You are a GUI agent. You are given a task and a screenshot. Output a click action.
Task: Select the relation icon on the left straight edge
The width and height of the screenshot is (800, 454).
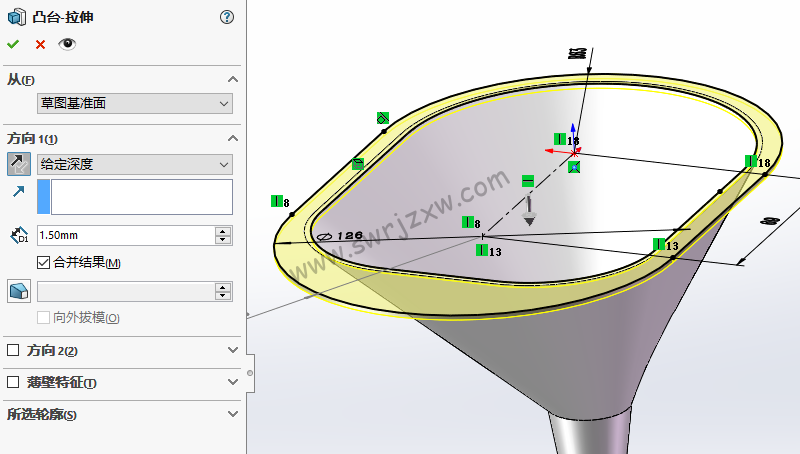pyautogui.click(x=358, y=164)
